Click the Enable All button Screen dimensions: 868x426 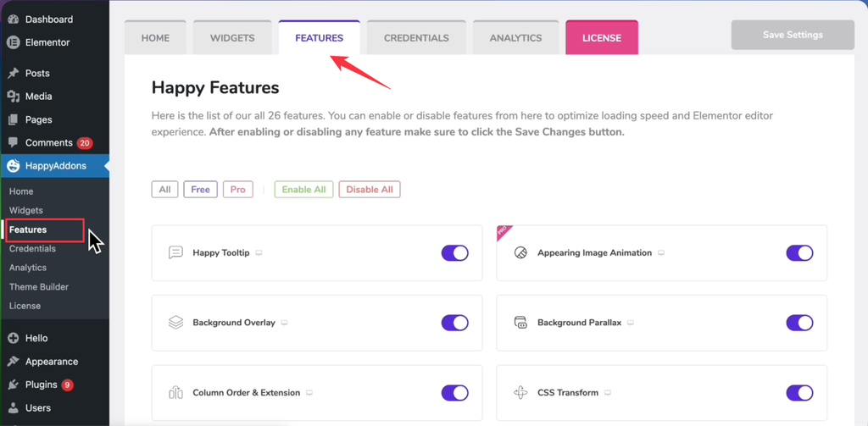tap(304, 189)
